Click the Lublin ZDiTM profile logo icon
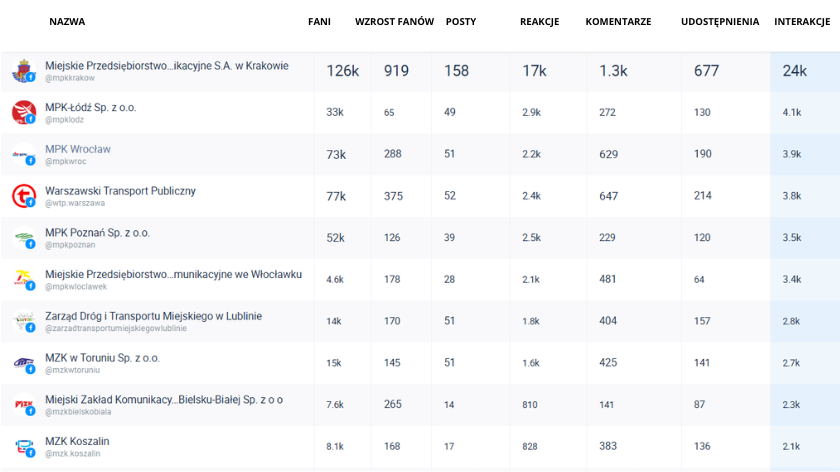This screenshot has height=472, width=840. (23, 321)
